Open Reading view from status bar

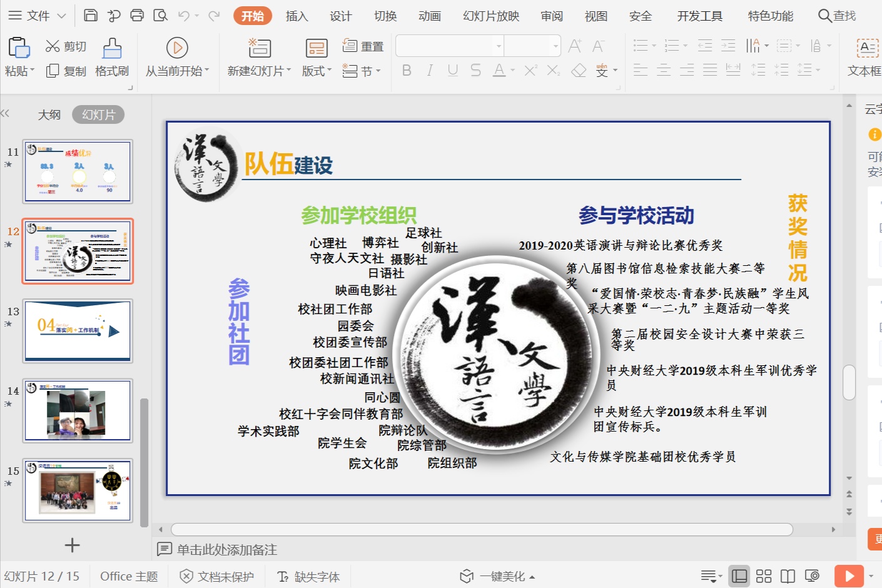coord(788,576)
